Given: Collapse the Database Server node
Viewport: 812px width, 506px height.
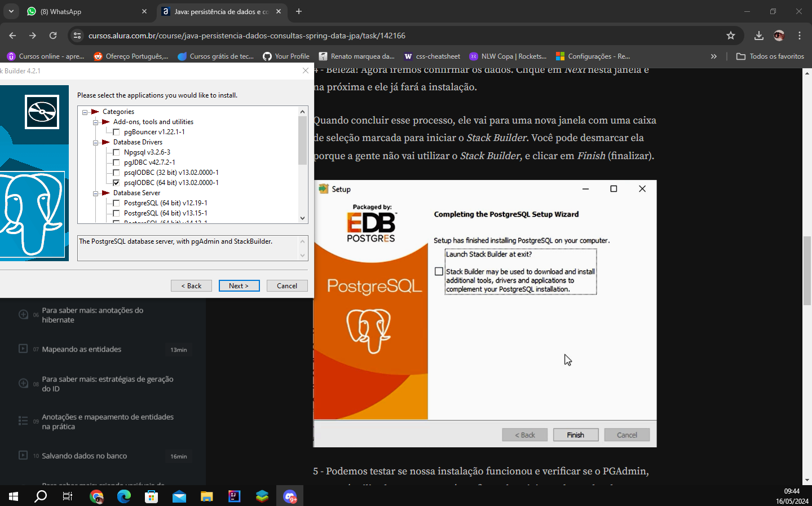Looking at the screenshot, I should (95, 193).
